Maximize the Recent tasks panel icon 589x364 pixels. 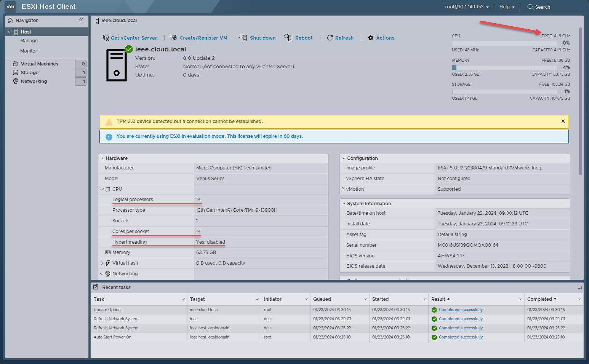579,288
